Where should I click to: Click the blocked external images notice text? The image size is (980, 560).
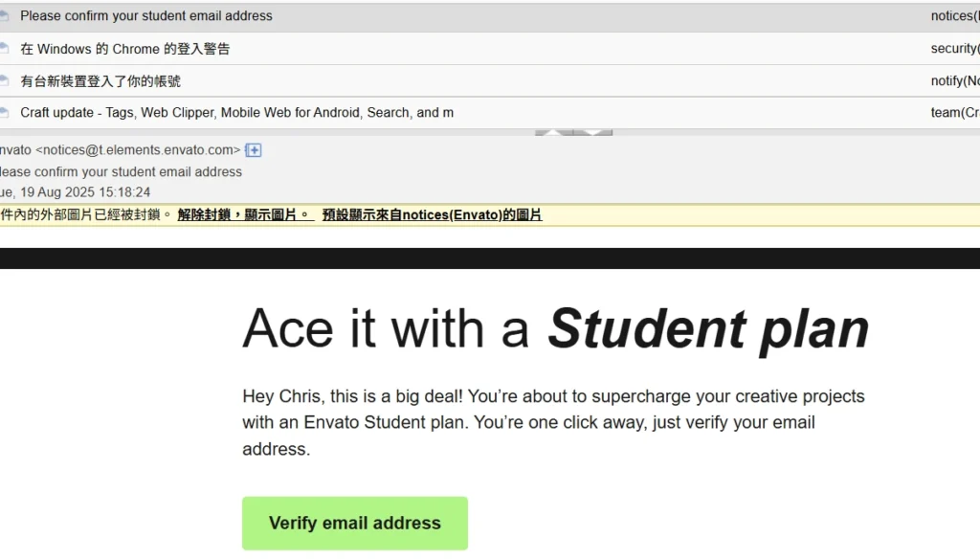point(85,215)
